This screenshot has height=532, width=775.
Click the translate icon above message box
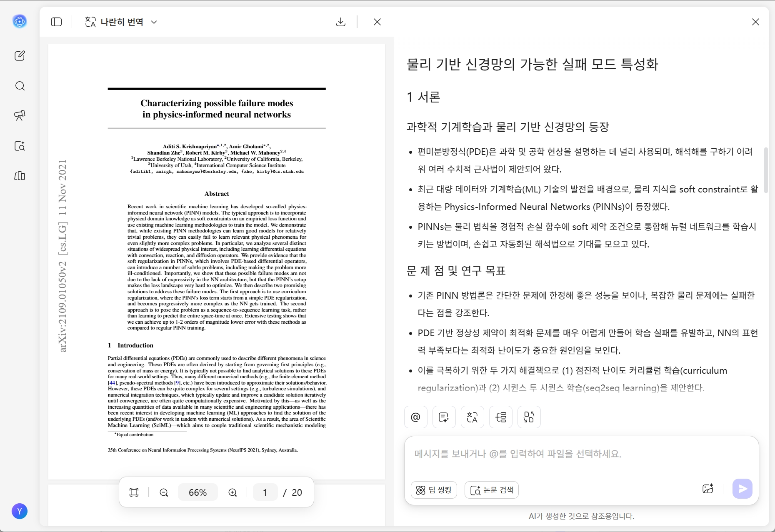point(472,417)
